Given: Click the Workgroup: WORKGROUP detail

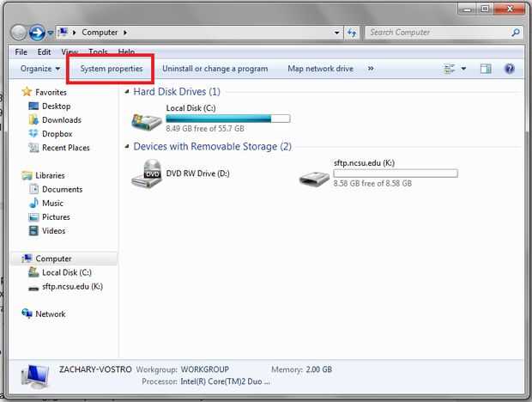Looking at the screenshot, I should tap(182, 369).
